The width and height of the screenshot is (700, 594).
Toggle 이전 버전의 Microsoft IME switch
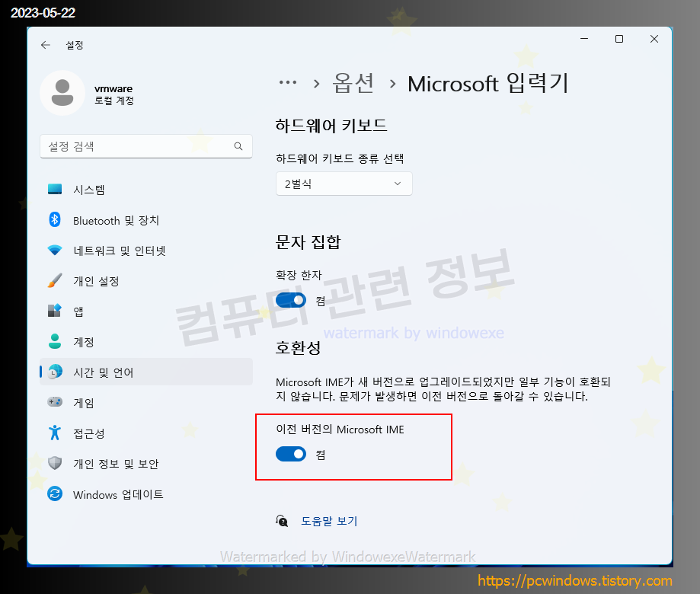click(291, 455)
